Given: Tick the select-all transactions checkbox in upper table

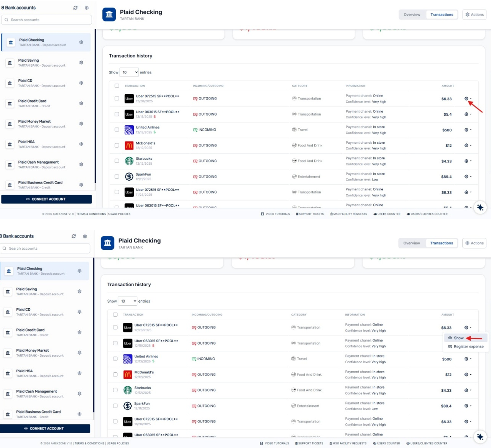Looking at the screenshot, I should tap(117, 86).
